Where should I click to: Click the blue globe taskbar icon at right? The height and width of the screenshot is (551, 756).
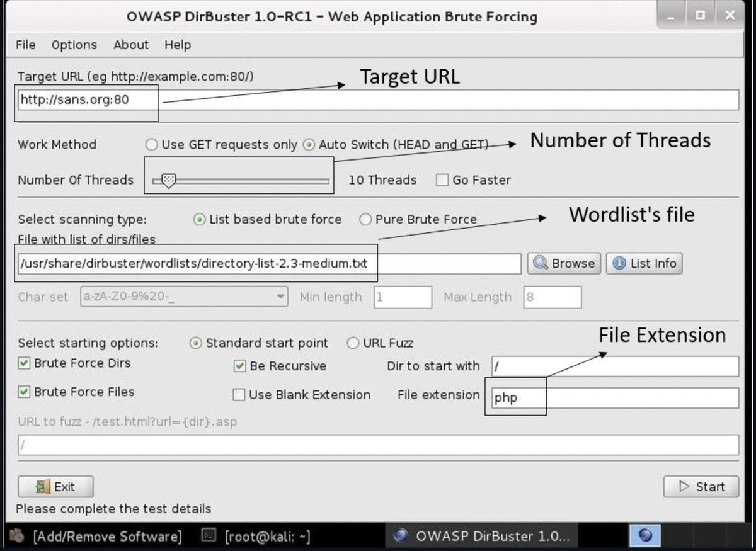coord(644,536)
